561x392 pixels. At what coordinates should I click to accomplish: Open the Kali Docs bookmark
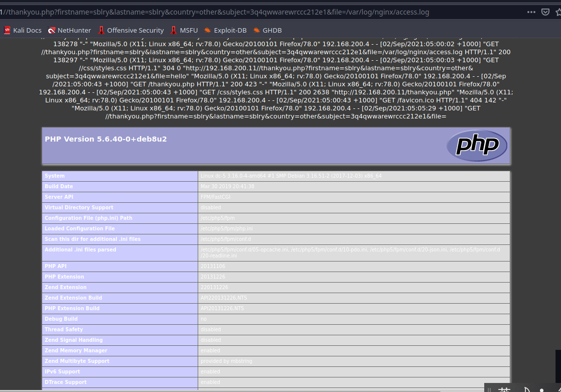point(23,31)
